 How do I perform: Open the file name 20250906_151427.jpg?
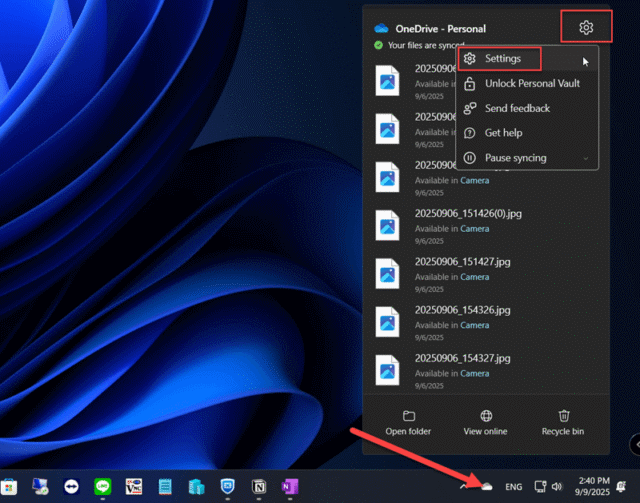(x=462, y=262)
